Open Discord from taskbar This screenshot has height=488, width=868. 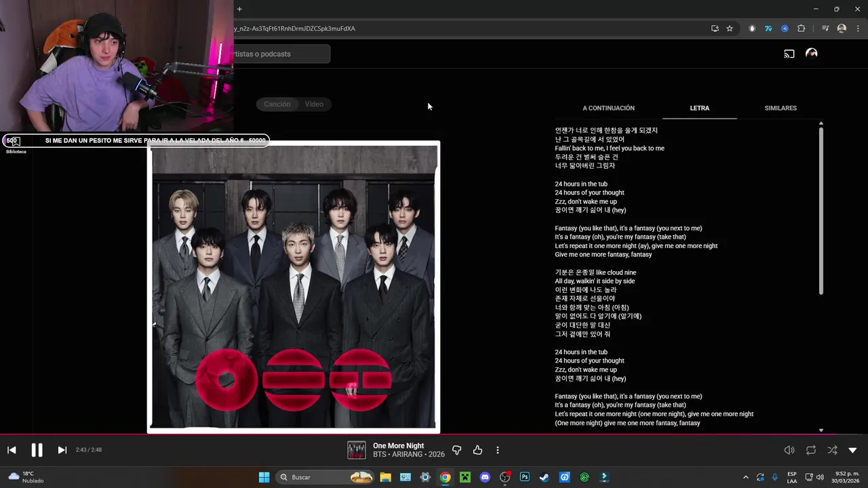click(x=485, y=477)
